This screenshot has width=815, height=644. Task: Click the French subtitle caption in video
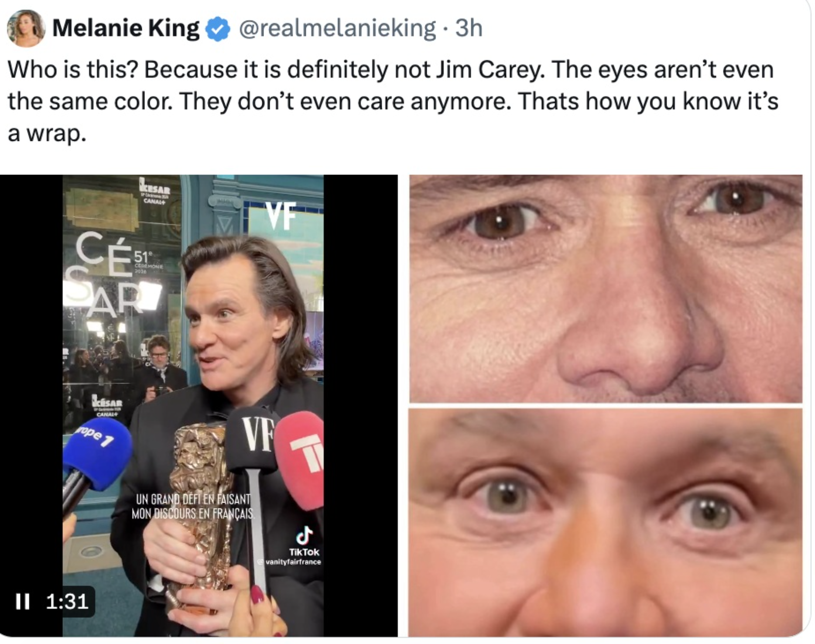192,506
